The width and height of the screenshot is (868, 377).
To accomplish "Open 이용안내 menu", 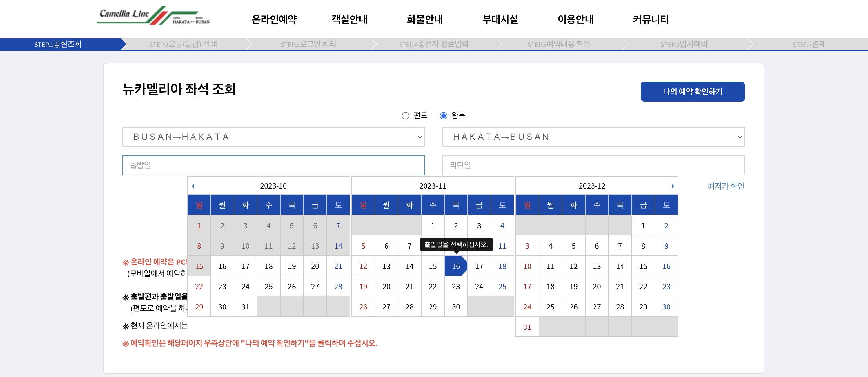I will pyautogui.click(x=575, y=19).
